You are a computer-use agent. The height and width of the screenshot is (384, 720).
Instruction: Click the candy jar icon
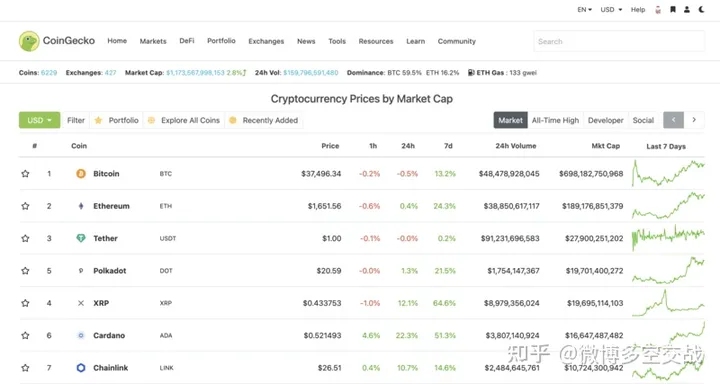[x=658, y=10]
